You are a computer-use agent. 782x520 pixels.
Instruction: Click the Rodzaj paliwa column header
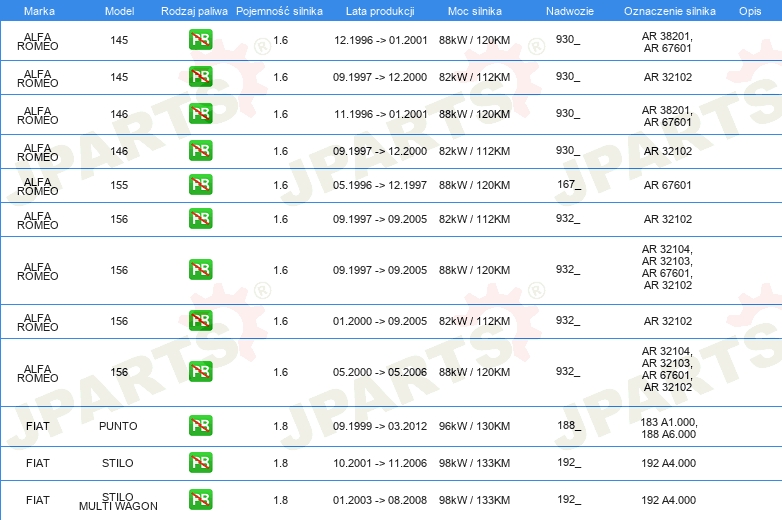pos(194,11)
